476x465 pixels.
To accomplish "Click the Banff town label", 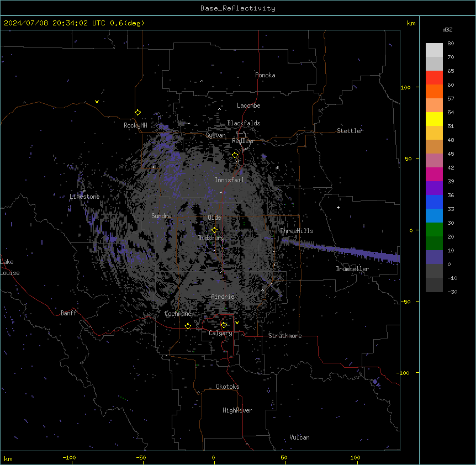I will pos(68,313).
